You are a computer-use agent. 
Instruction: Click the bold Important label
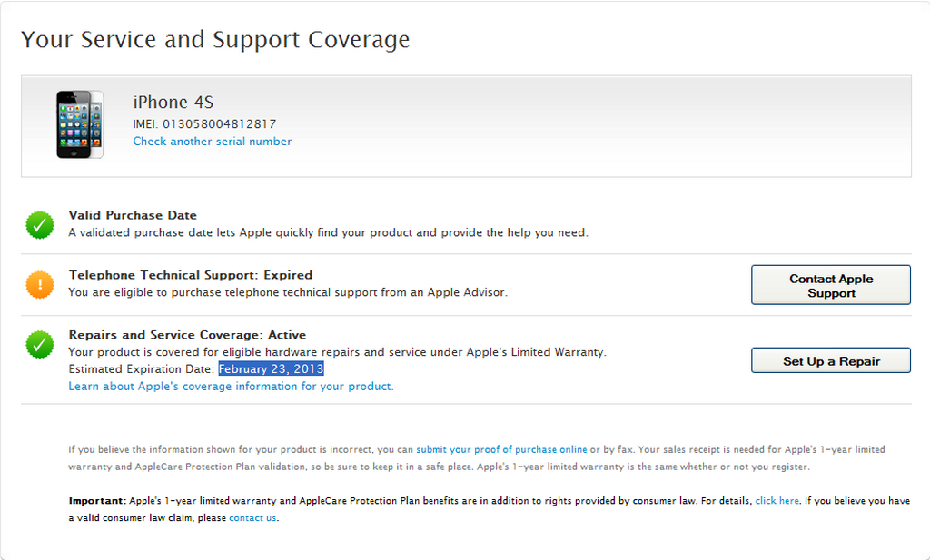pos(96,501)
